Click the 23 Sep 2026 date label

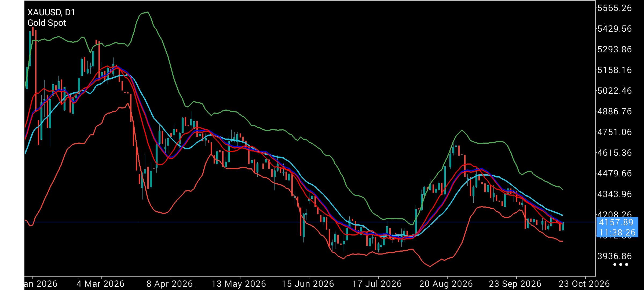coord(515,284)
